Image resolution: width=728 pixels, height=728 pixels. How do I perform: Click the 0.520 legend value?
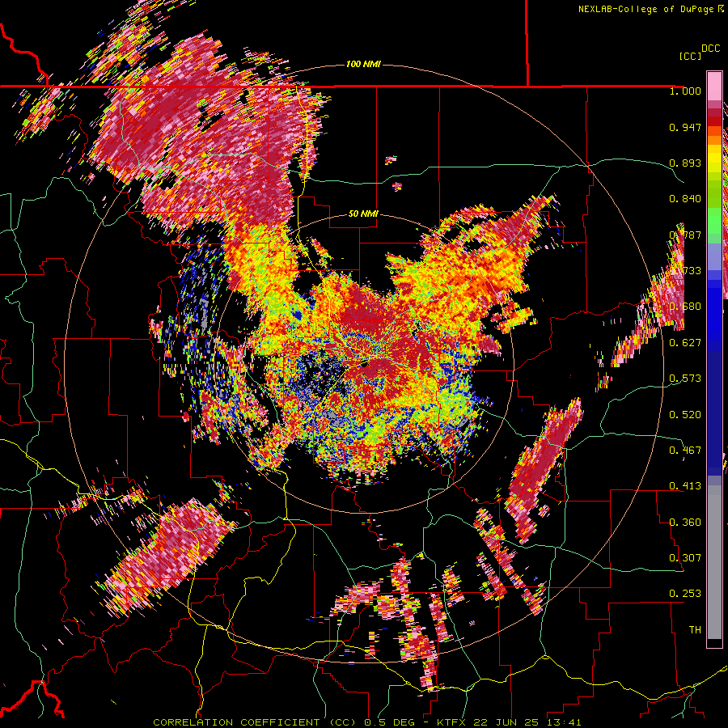click(x=685, y=415)
